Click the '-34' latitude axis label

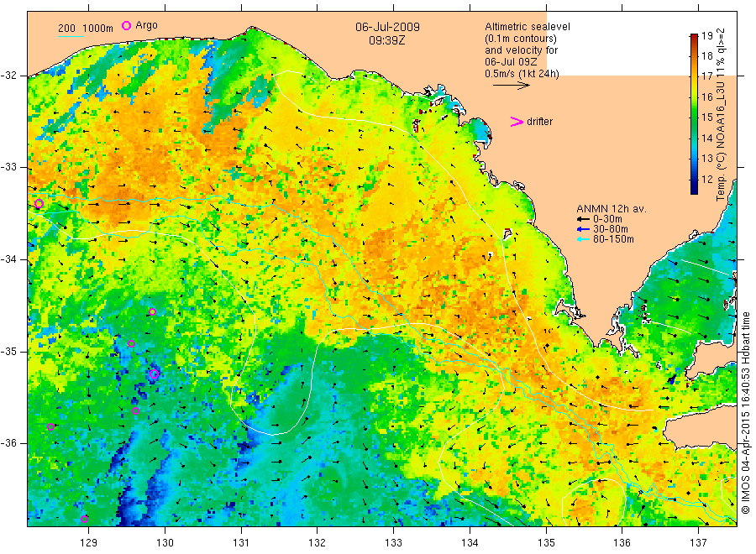point(9,259)
